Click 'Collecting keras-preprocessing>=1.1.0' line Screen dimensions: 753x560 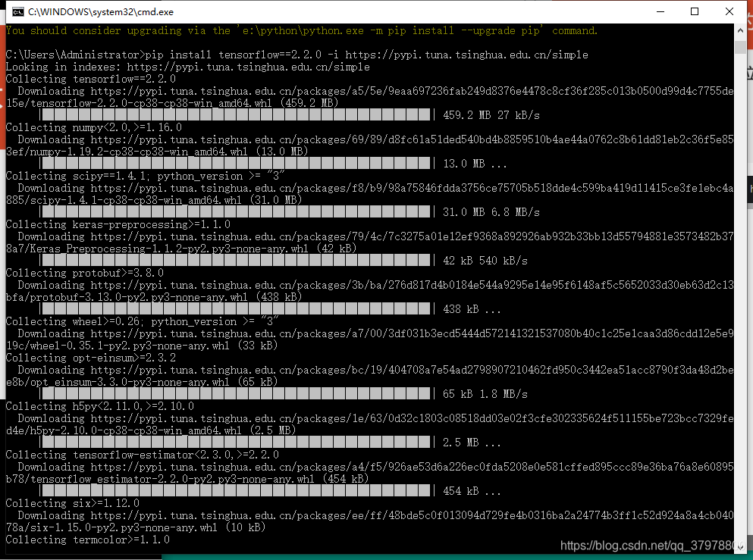pyautogui.click(x=118, y=224)
